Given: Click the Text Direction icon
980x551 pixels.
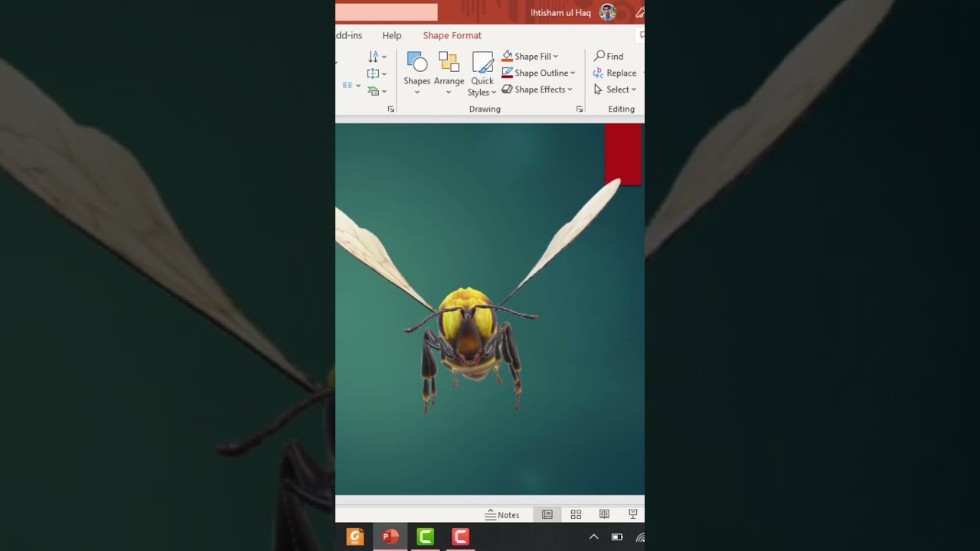Looking at the screenshot, I should 373,57.
